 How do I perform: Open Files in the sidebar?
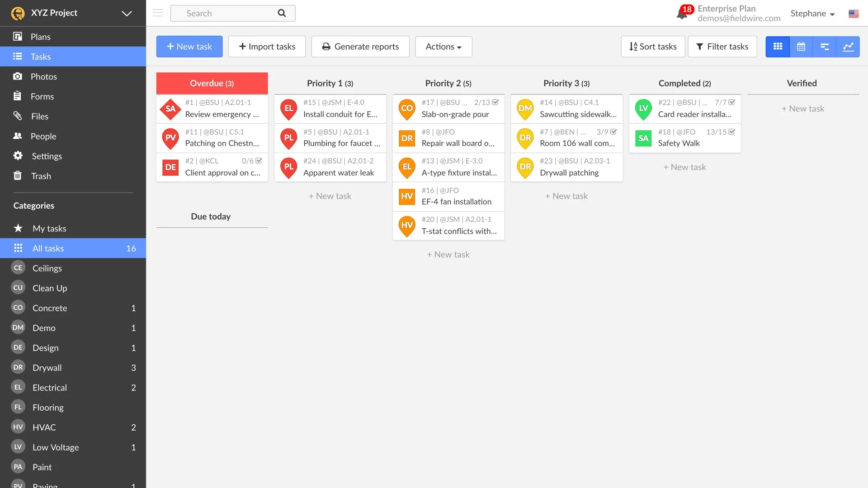pyautogui.click(x=73, y=116)
